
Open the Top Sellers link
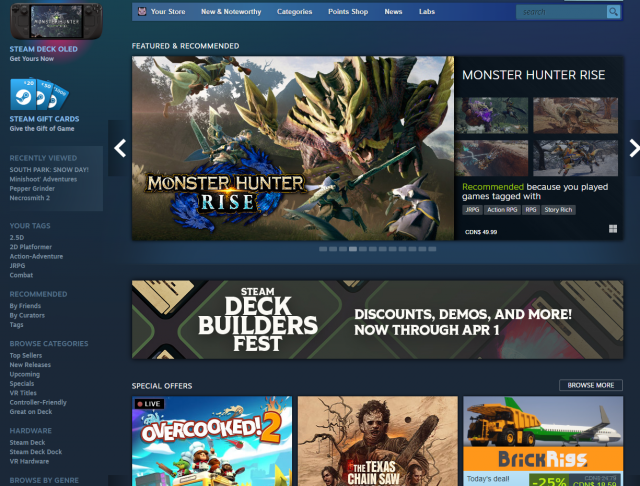[x=26, y=355]
